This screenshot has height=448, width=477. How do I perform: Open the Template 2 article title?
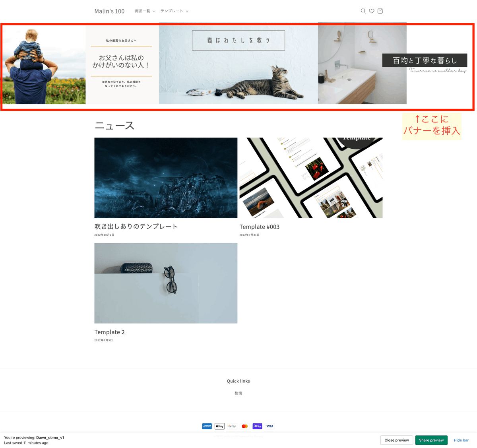(x=109, y=332)
